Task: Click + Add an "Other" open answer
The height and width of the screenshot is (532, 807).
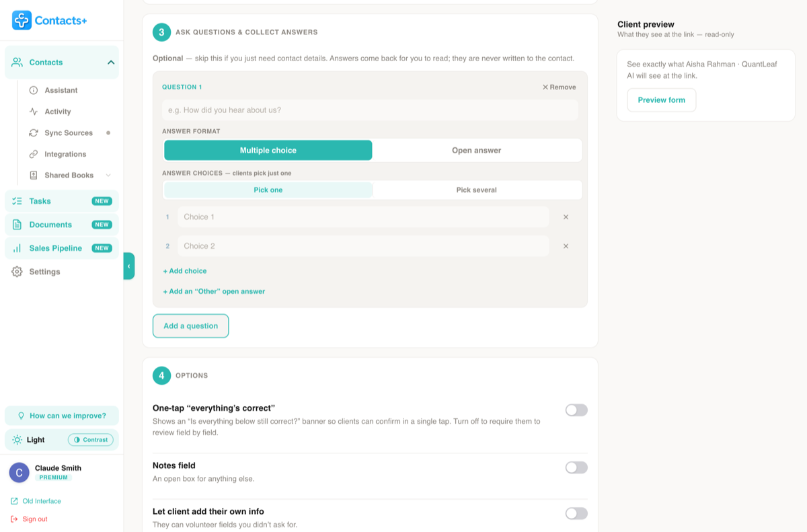Action: (214, 292)
